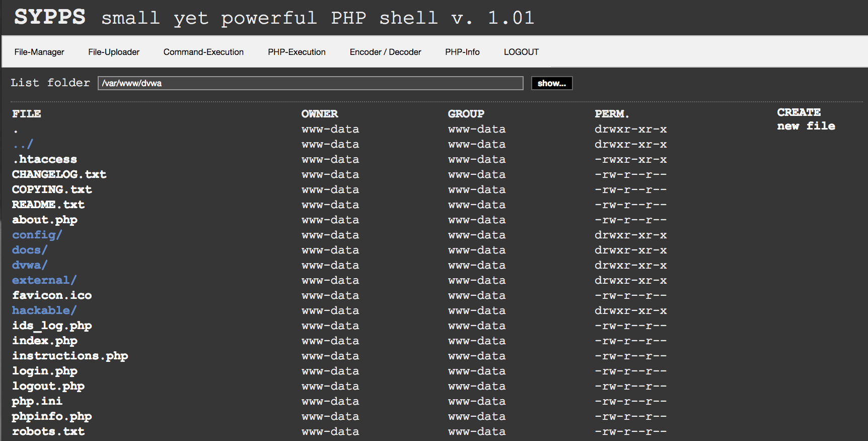Click the CREATE new file link

(806, 119)
